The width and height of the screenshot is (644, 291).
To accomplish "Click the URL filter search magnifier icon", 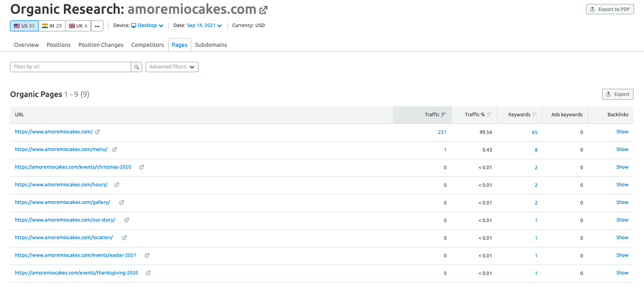I will pyautogui.click(x=136, y=67).
